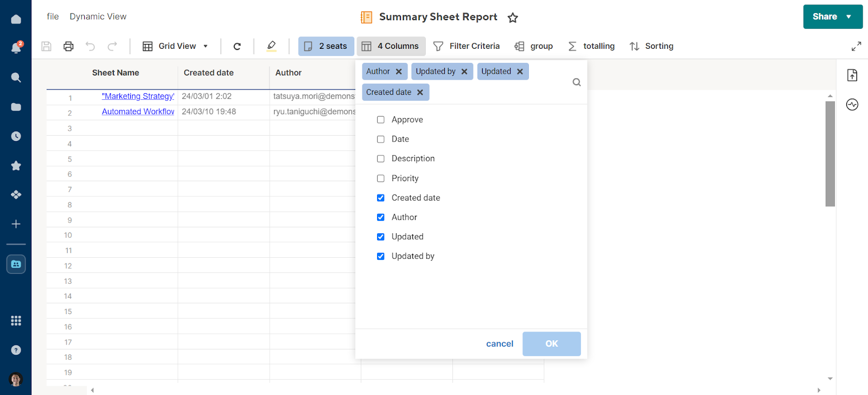Open the Recents clock icon in the sidebar
This screenshot has width=868, height=395.
coord(16,136)
